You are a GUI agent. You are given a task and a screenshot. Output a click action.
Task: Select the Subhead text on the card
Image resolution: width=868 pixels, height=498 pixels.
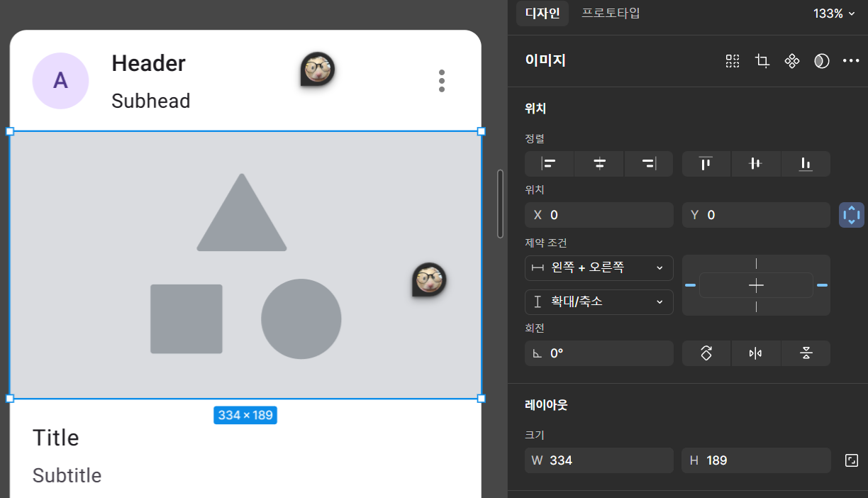click(x=151, y=101)
